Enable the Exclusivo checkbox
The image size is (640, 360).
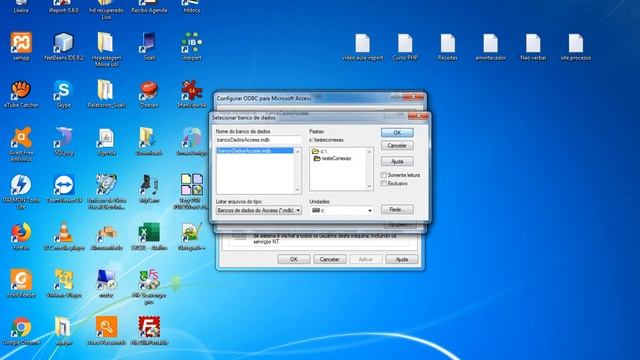click(x=384, y=184)
